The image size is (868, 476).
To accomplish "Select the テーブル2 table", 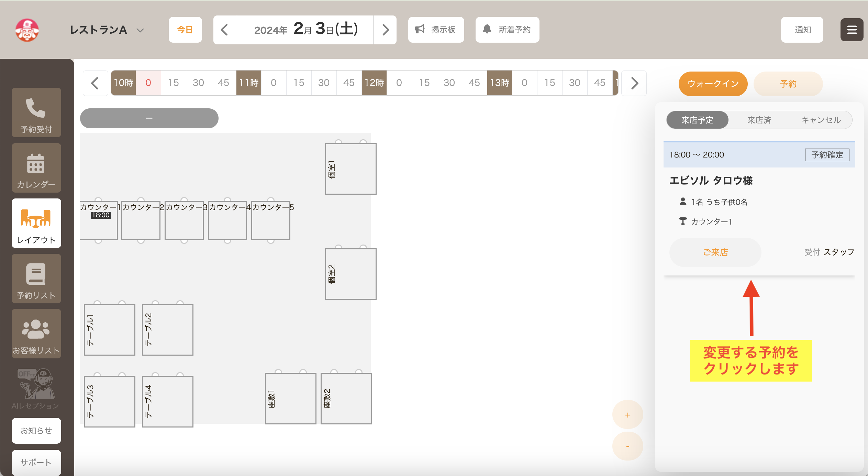I will (x=168, y=330).
